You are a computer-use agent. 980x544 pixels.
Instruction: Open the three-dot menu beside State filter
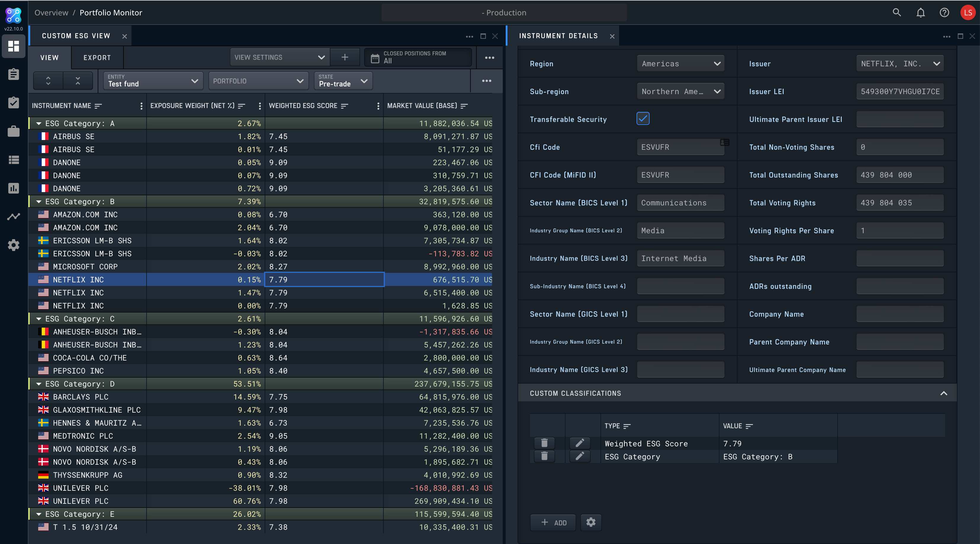pos(486,81)
